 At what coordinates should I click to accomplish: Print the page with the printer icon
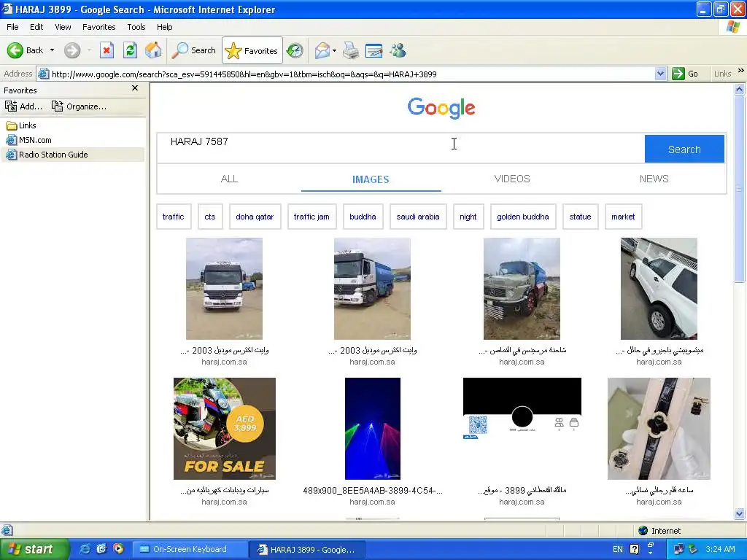tap(351, 50)
